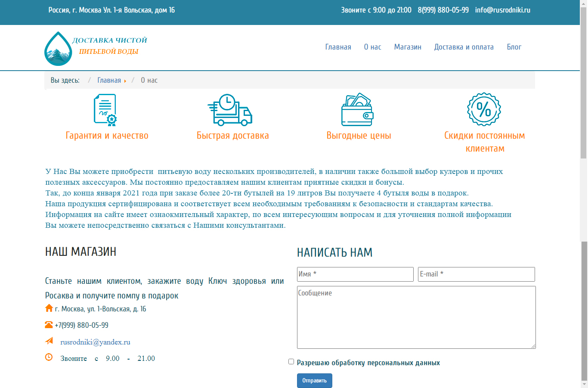Click the НАПИСАТЬ НАМ heading
Image resolution: width=588 pixels, height=388 pixels.
point(334,252)
